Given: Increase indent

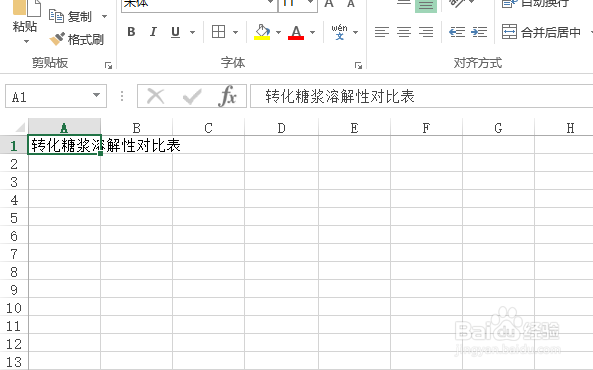Looking at the screenshot, I should [479, 32].
